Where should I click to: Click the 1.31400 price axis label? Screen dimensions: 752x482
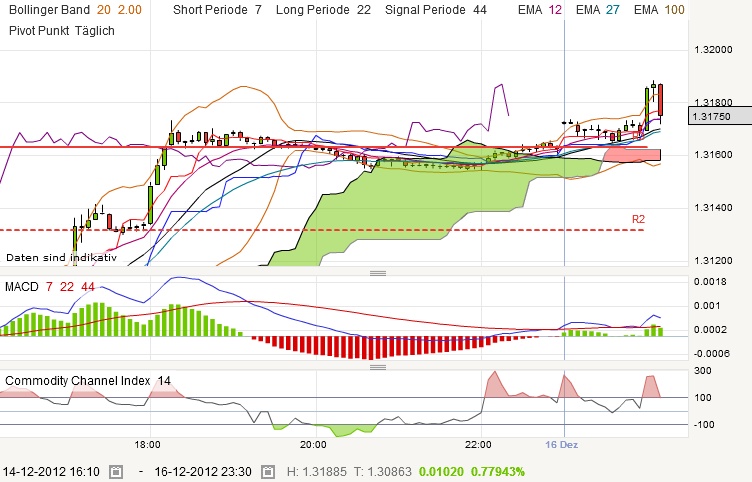[713, 208]
